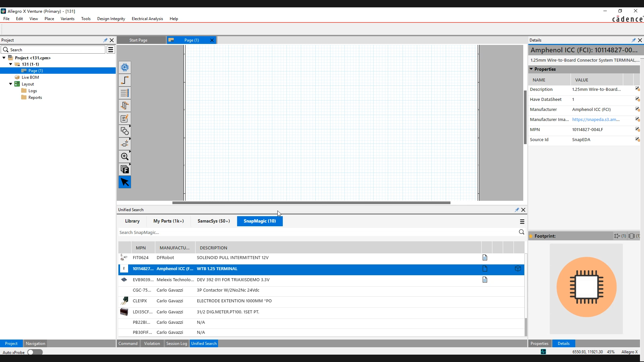The width and height of the screenshot is (644, 362).
Task: Select the power/port symbol tool
Action: pyautogui.click(x=125, y=144)
